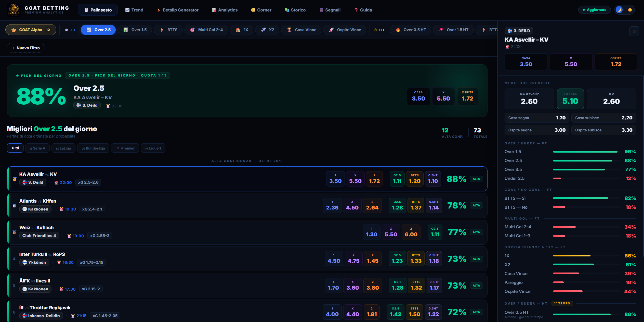Add a new filter with Nuovo Filtro
Viewport: 644px width, 322px height.
(26, 48)
